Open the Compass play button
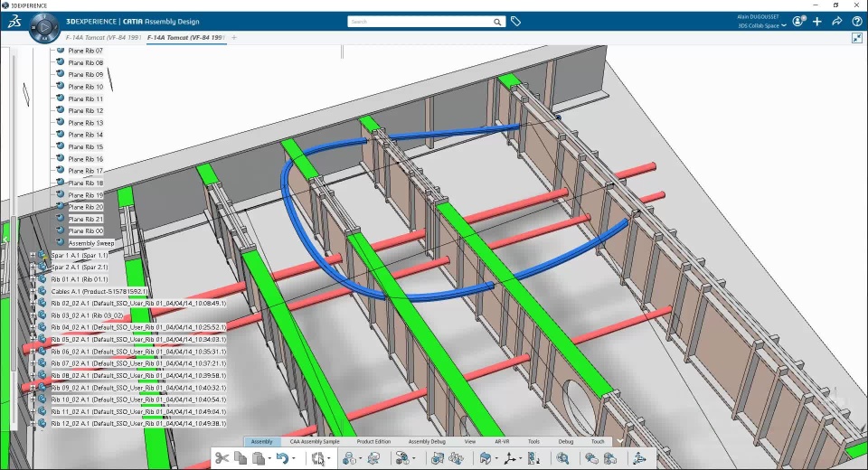This screenshot has height=470, width=868. click(x=44, y=26)
